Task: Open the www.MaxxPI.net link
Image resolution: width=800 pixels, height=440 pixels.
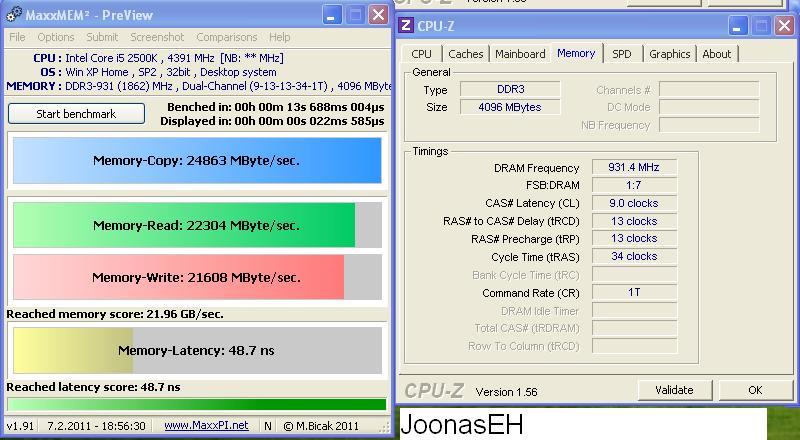Action: pos(206,426)
